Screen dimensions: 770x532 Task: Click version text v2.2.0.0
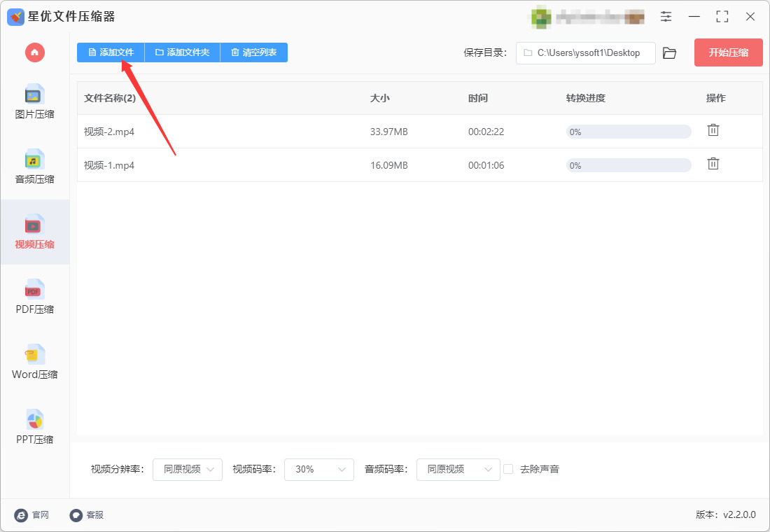740,514
